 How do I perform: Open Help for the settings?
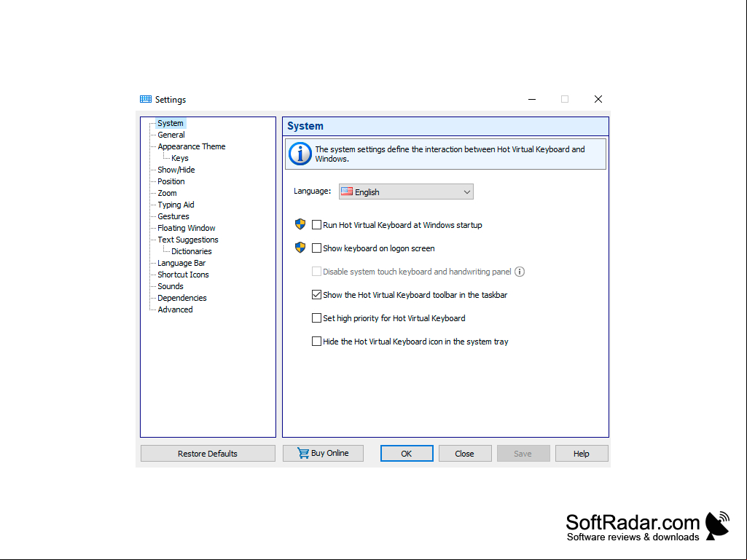tap(582, 454)
